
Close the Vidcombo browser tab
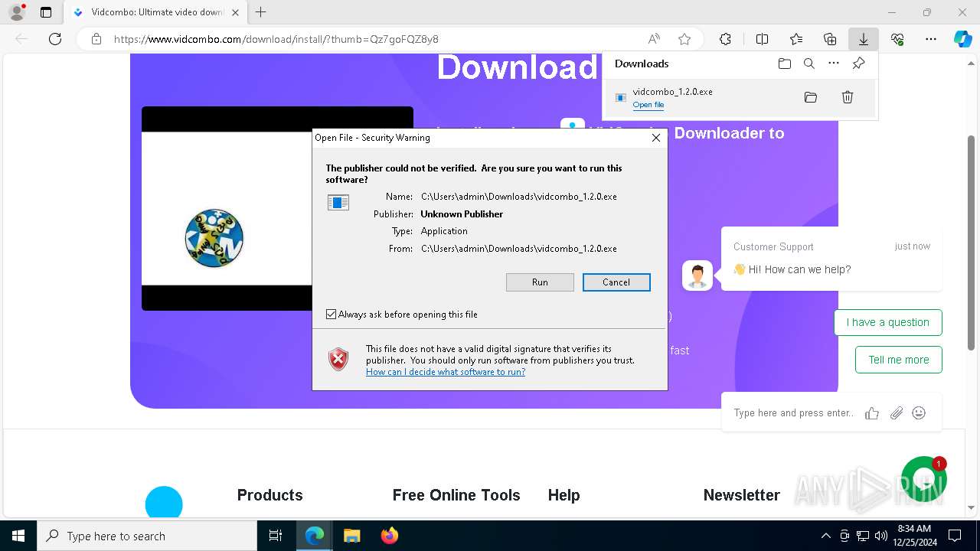[x=235, y=12]
